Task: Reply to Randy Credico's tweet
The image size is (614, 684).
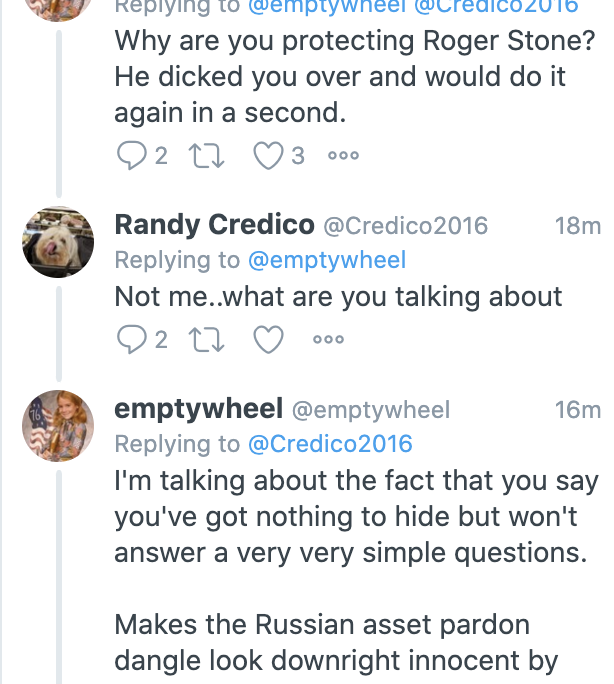Action: [x=131, y=340]
